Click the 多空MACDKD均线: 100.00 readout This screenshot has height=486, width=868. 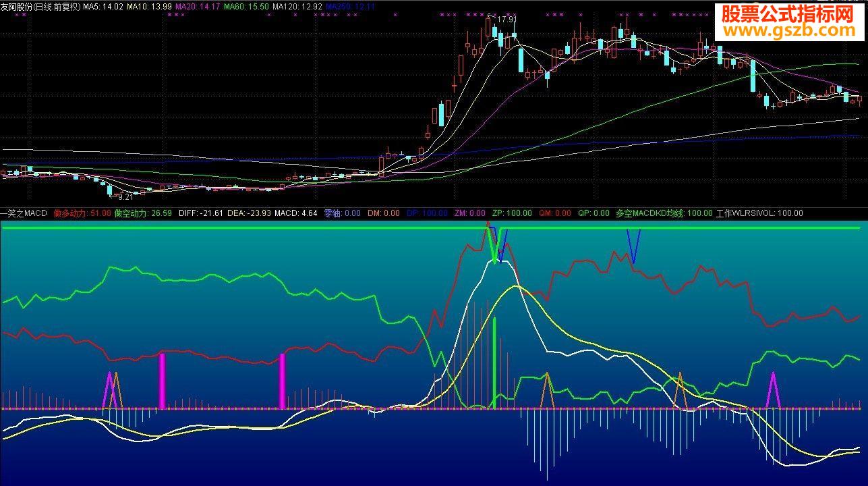point(664,213)
